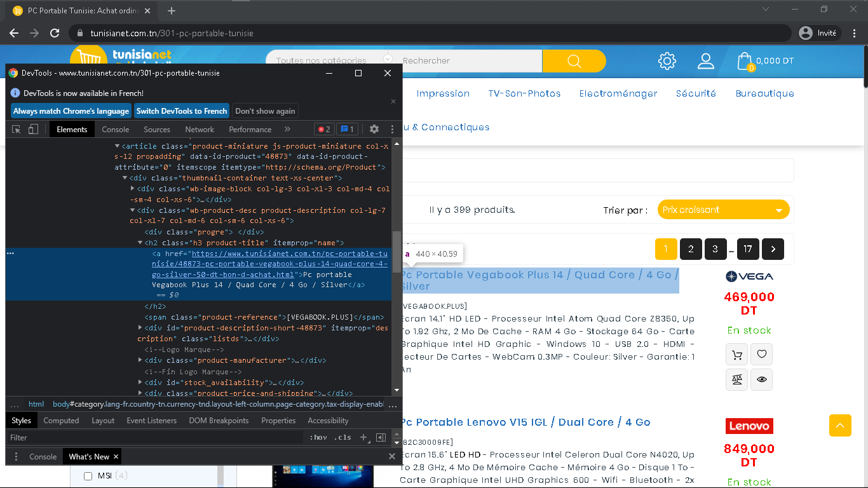Check the MSI filter checkbox

click(88, 476)
